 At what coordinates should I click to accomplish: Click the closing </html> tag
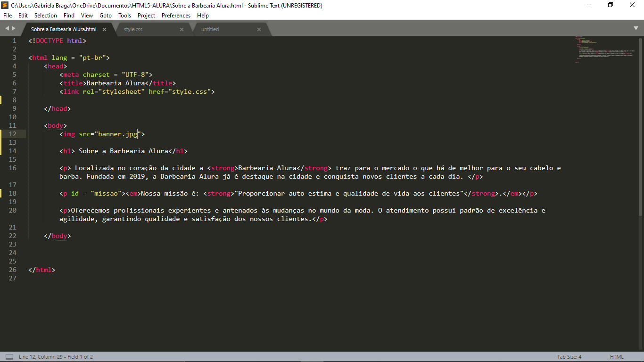point(42,270)
